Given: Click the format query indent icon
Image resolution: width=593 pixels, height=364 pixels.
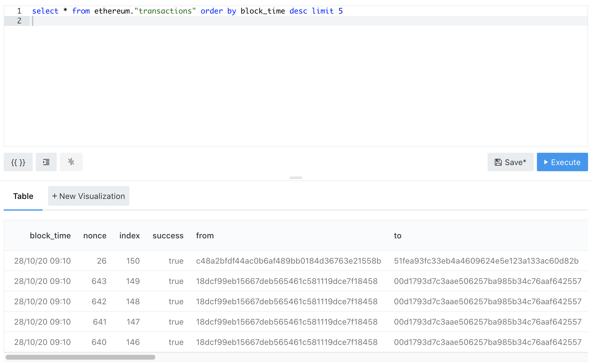Looking at the screenshot, I should click(x=46, y=162).
